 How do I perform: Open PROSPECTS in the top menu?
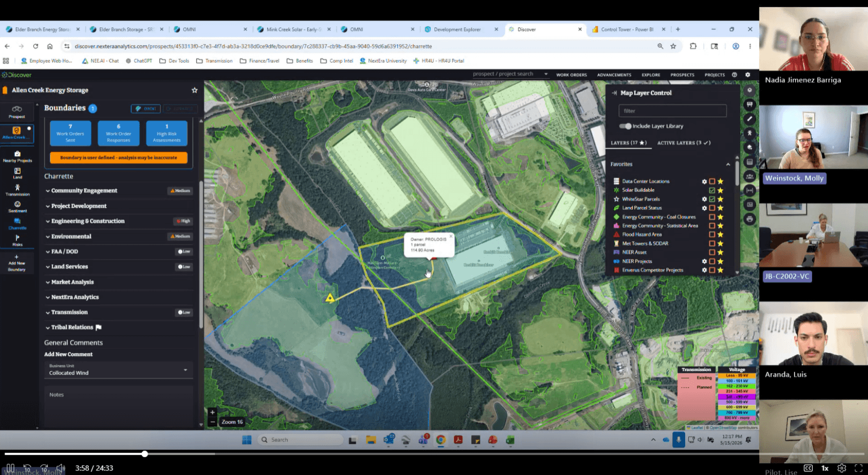[682, 75]
